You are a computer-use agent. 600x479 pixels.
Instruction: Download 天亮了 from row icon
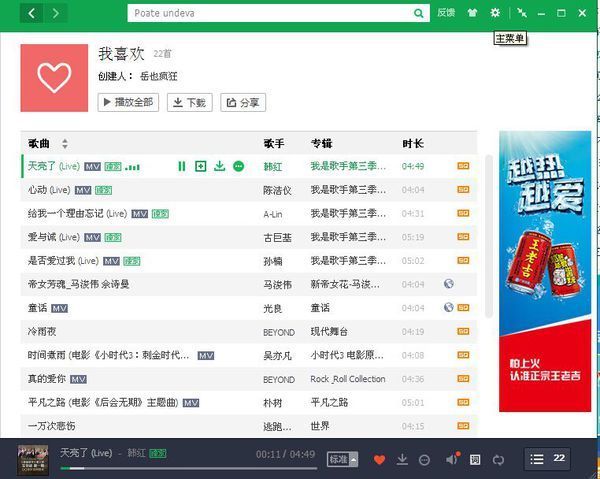coord(220,166)
